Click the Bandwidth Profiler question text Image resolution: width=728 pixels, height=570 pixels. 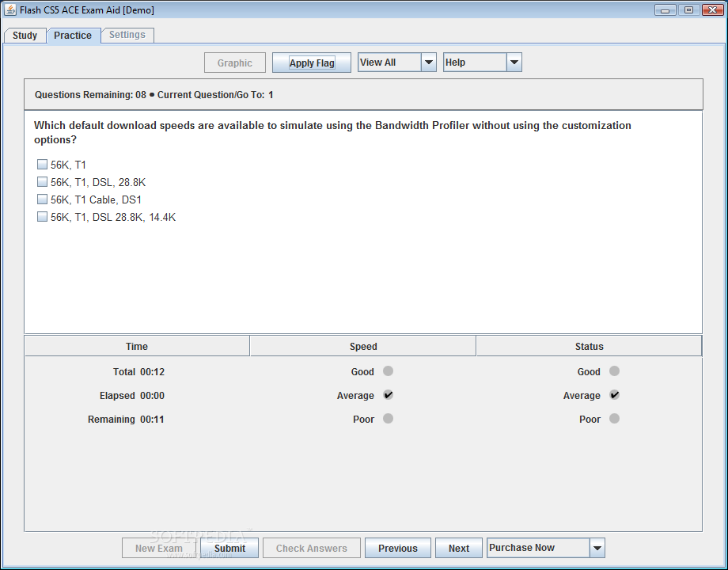pos(332,132)
